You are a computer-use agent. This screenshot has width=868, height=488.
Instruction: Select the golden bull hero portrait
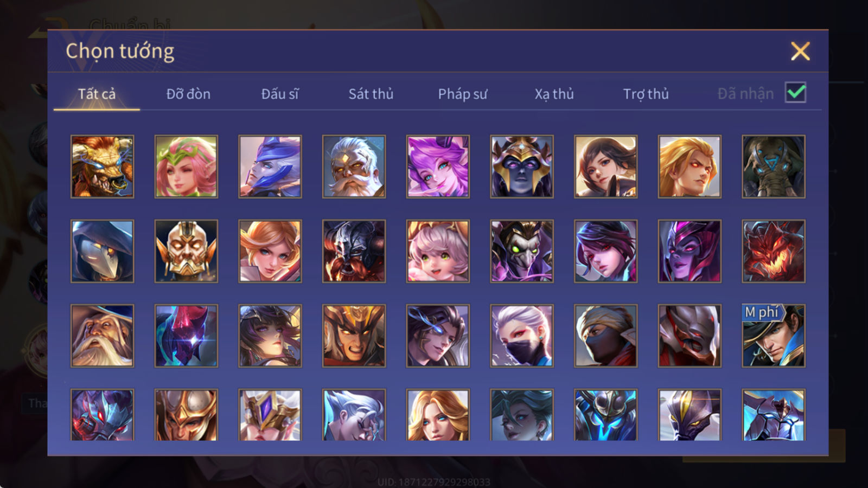point(102,166)
